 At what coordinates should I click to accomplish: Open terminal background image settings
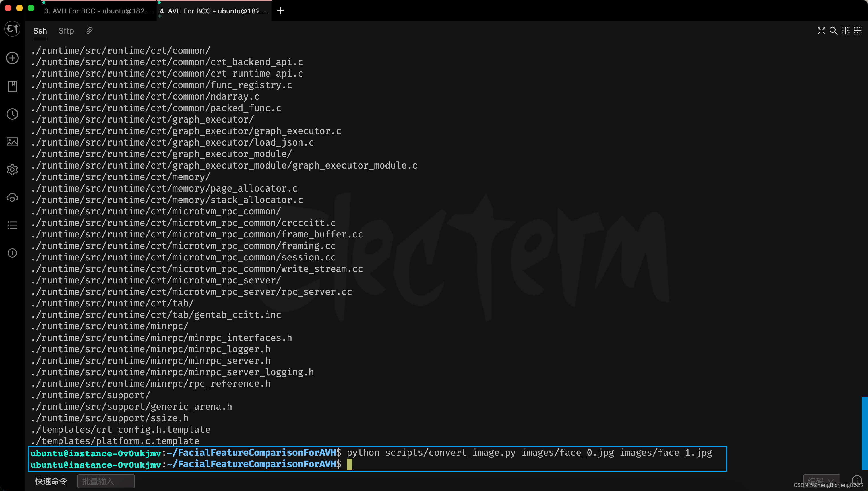pyautogui.click(x=12, y=142)
